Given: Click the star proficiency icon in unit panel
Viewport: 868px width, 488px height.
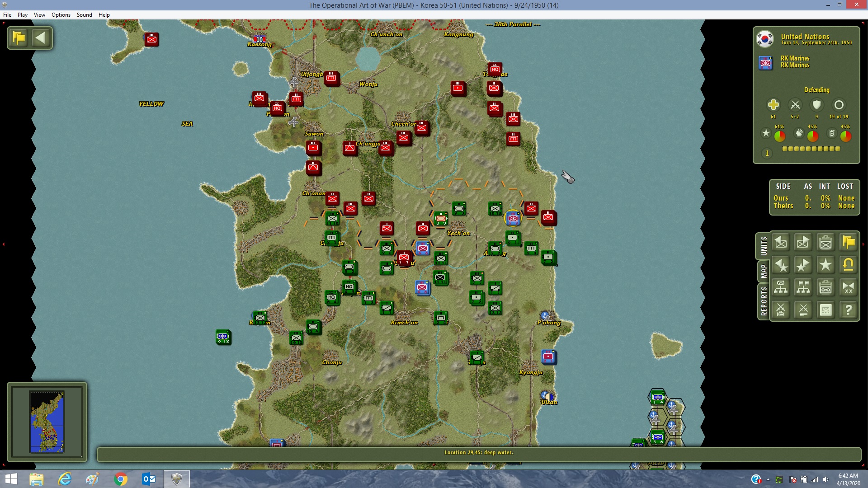Looking at the screenshot, I should pyautogui.click(x=766, y=133).
